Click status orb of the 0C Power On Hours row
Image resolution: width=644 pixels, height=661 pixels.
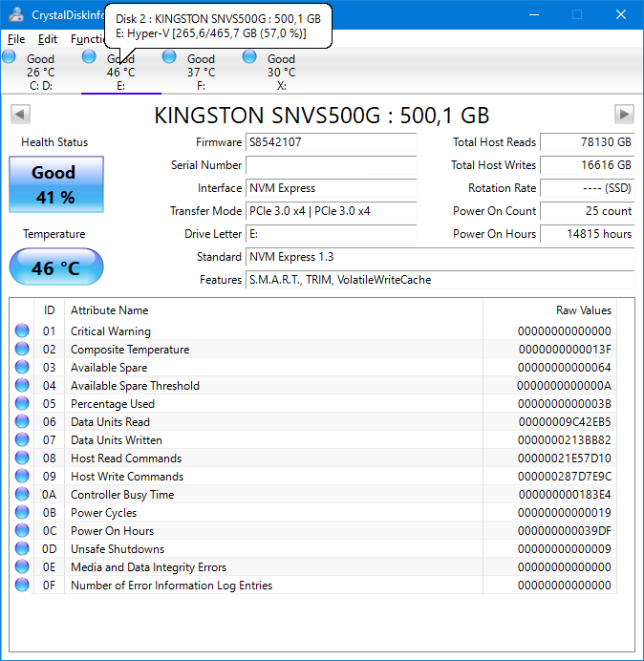[22, 530]
